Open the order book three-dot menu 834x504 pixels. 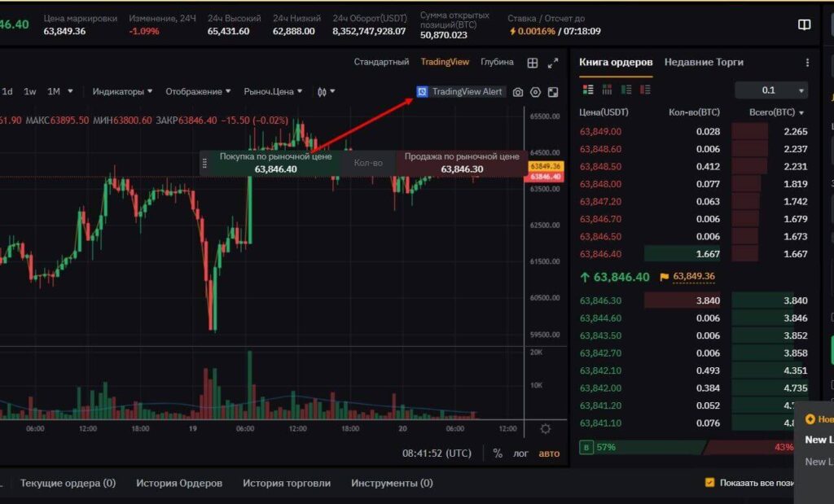(807, 63)
